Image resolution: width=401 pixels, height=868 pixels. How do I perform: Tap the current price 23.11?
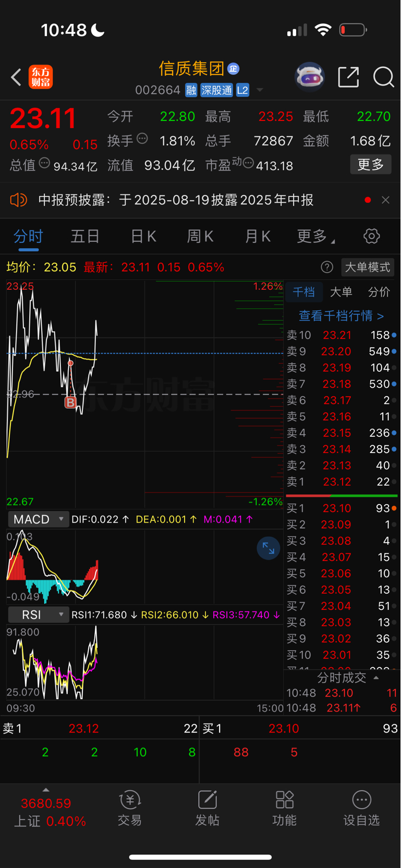pyautogui.click(x=43, y=118)
